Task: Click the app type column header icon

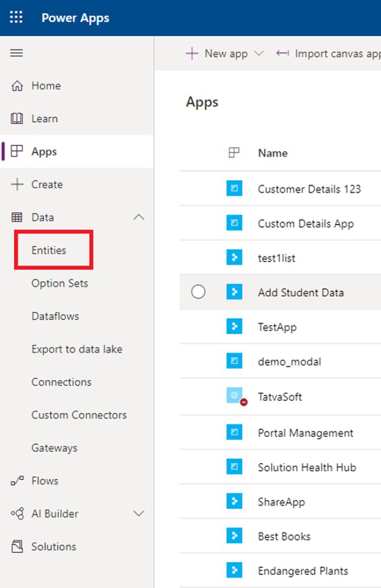Action: coord(234,153)
